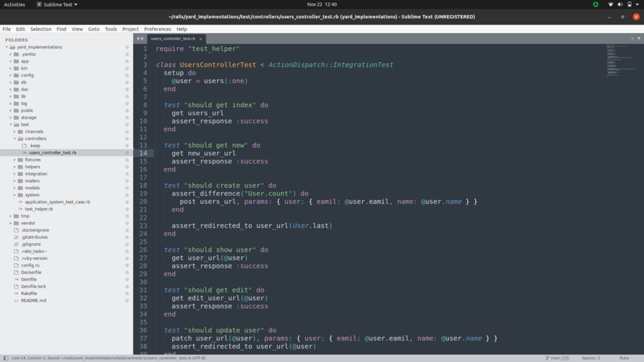Click minimap code overview

click(x=621, y=61)
